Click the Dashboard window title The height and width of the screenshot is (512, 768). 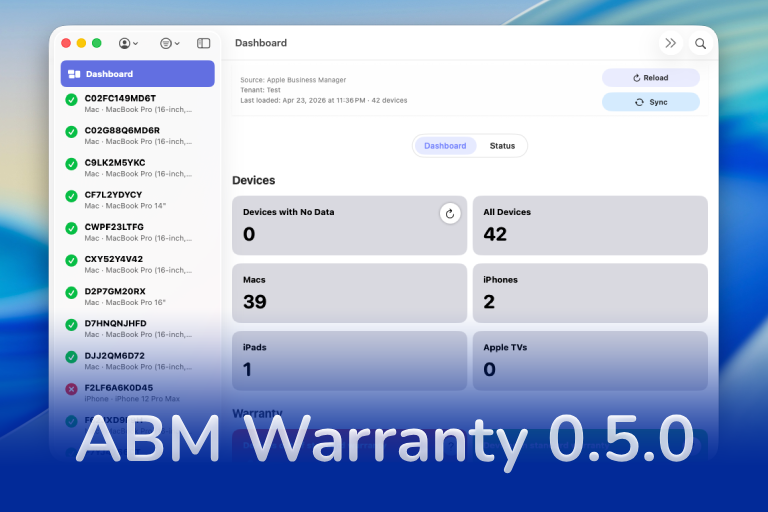pyautogui.click(x=261, y=43)
